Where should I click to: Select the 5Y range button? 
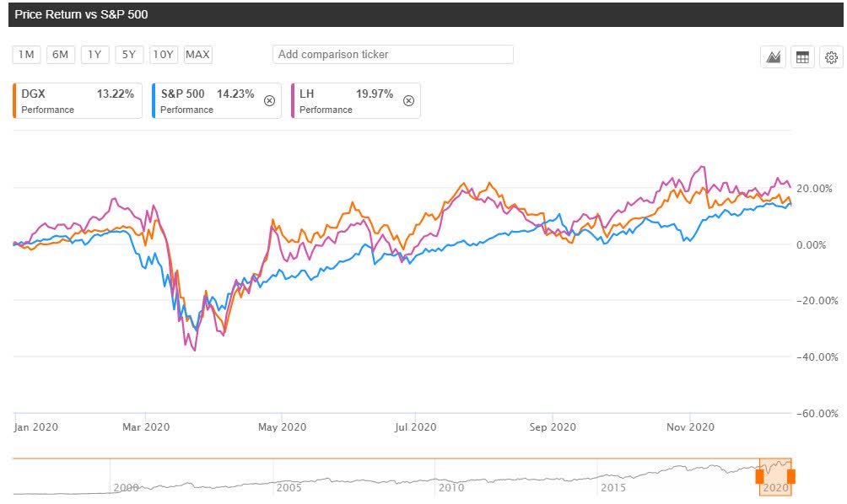click(x=128, y=54)
